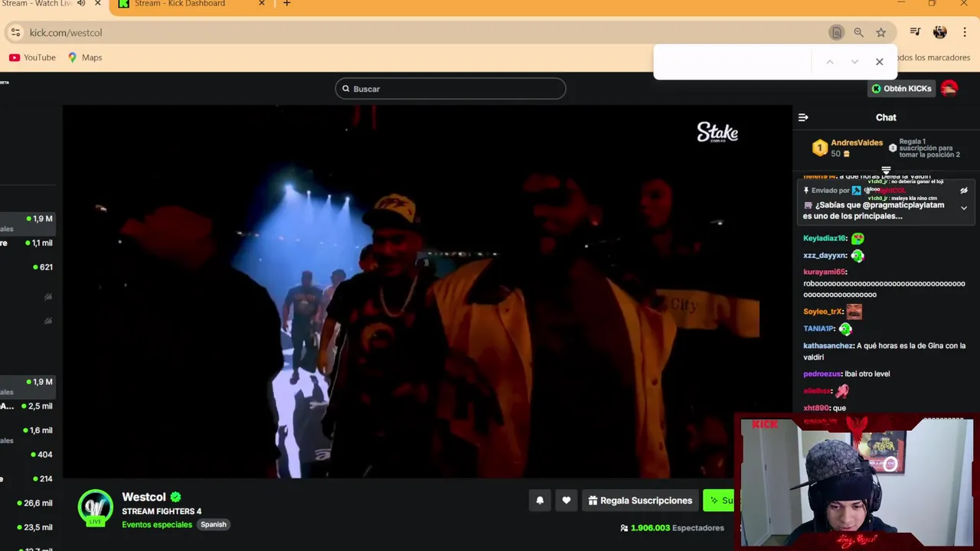The width and height of the screenshot is (980, 551).
Task: Click the Stake logo on the video
Action: pos(717,132)
